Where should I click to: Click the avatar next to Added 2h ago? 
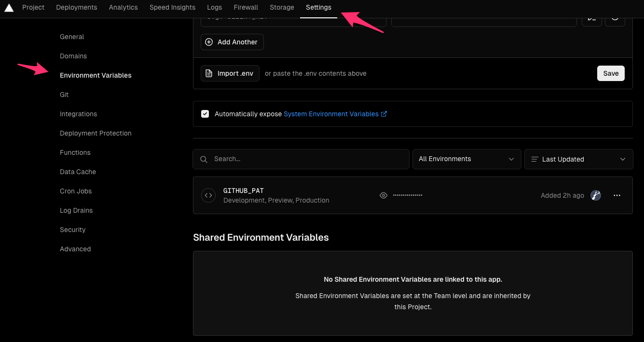[x=595, y=195]
